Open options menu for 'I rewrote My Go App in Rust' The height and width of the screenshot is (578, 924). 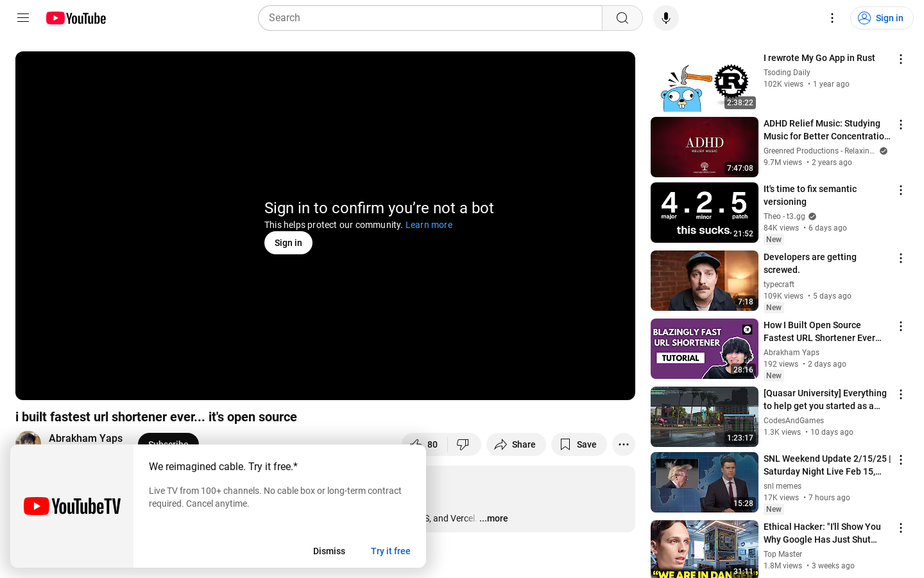[901, 59]
